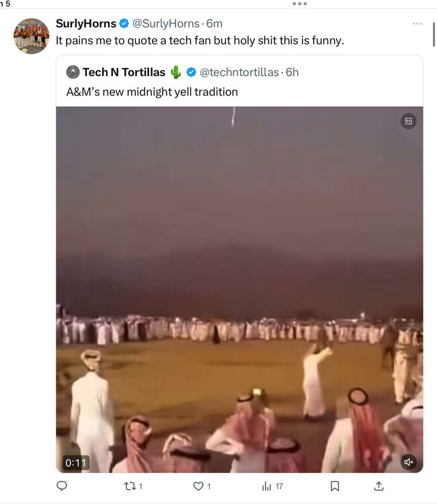Open view analytics bar-chart icon

pyautogui.click(x=266, y=486)
